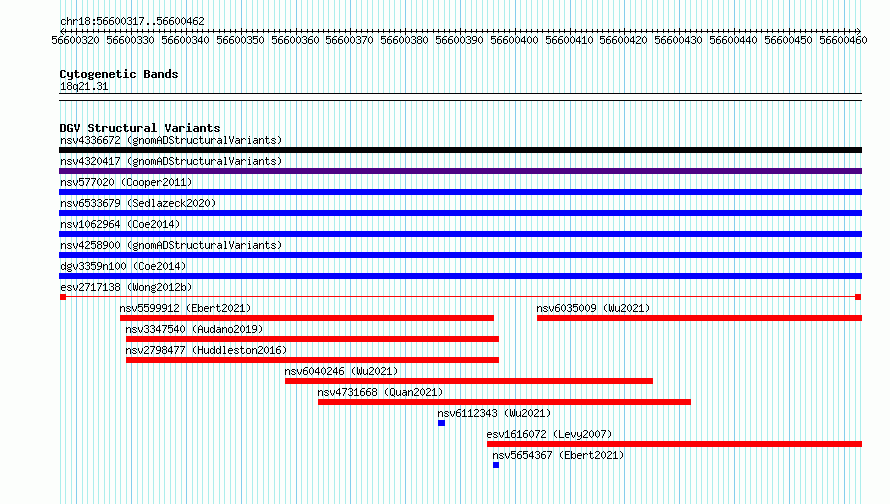Open the nsv577020 (Cooper2011) label
The width and height of the screenshot is (890, 504).
click(126, 182)
